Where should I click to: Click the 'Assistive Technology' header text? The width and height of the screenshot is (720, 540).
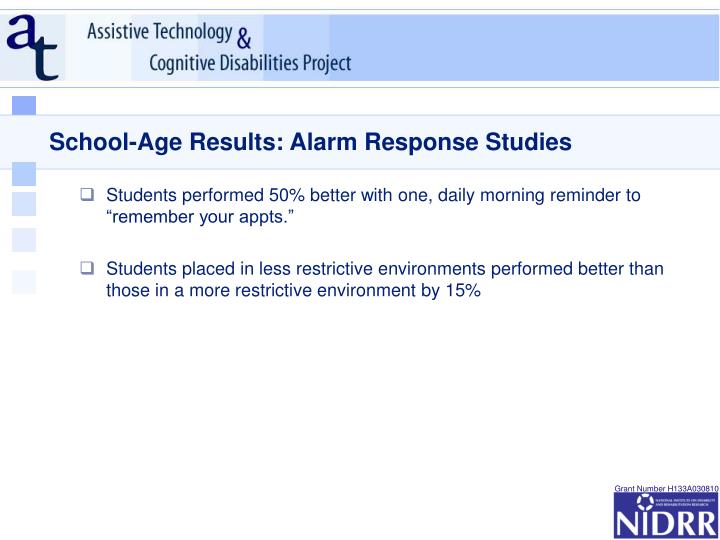click(x=160, y=32)
